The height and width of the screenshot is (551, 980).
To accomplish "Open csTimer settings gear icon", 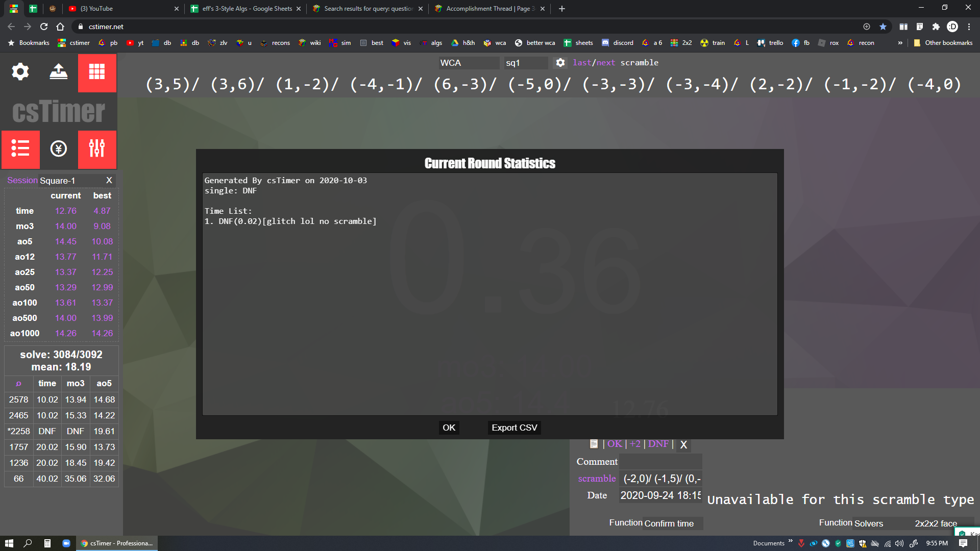I will (20, 72).
